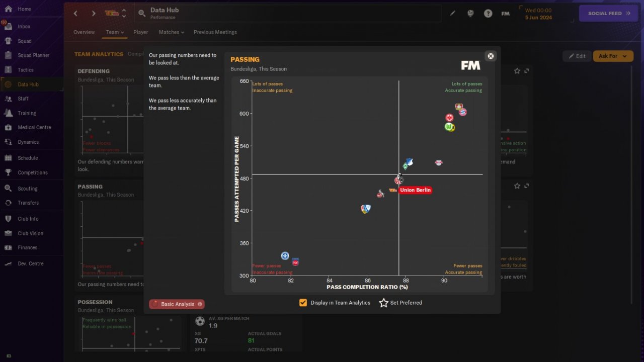Switch to the Overview tab
Screen dimensions: 644x362
click(84, 32)
